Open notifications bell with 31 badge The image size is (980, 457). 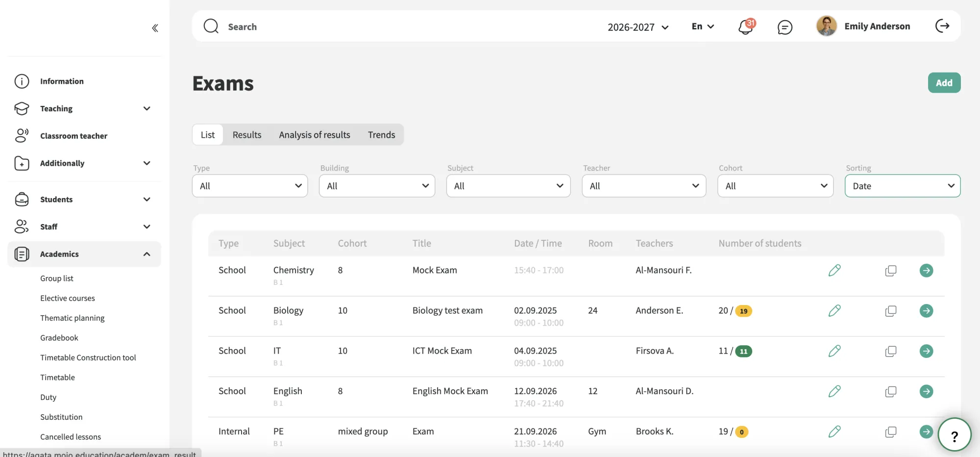coord(746,26)
